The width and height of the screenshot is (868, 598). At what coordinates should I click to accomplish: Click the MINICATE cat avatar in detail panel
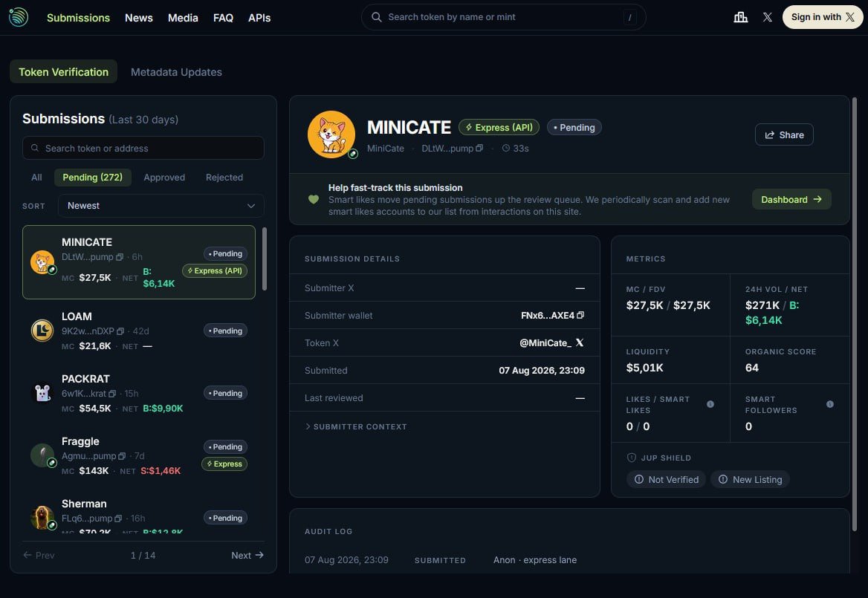[x=331, y=134]
